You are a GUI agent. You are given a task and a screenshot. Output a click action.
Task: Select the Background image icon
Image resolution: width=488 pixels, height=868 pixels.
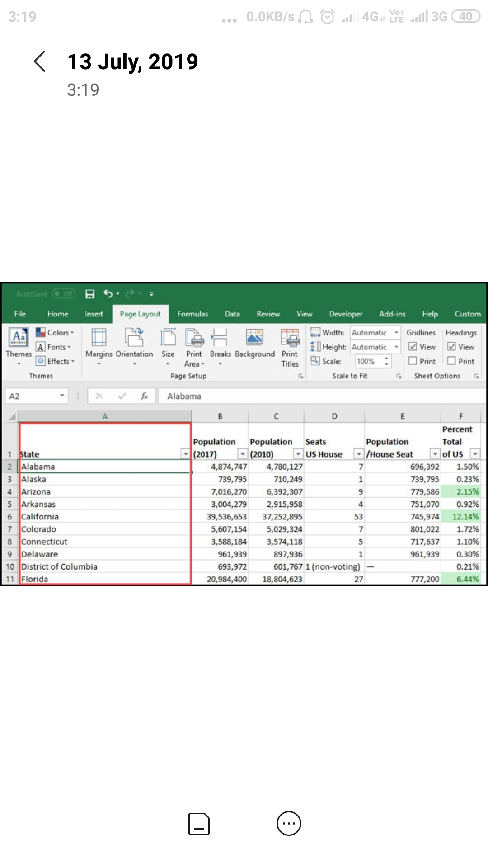(x=254, y=338)
